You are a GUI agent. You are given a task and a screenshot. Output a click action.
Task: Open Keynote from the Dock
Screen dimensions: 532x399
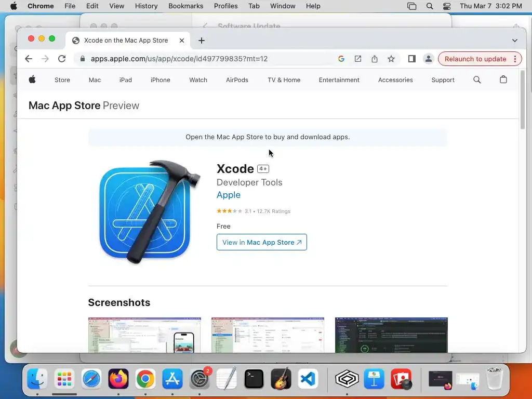point(374,379)
